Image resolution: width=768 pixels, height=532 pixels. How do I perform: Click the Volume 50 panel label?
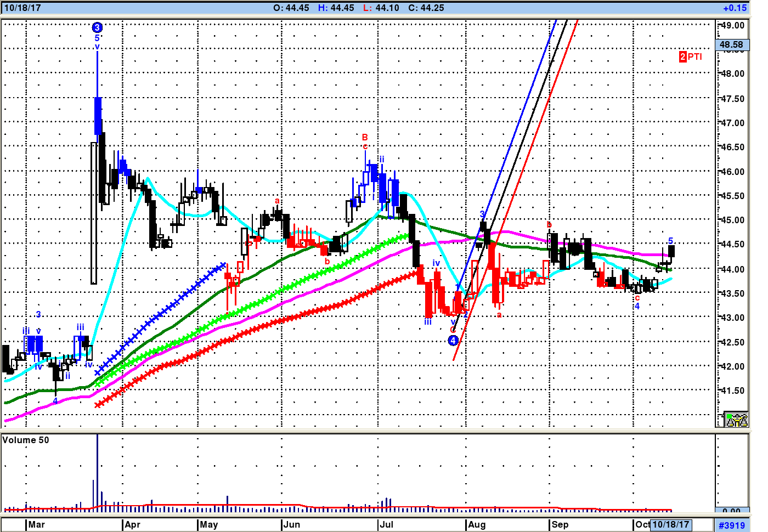coord(26,440)
